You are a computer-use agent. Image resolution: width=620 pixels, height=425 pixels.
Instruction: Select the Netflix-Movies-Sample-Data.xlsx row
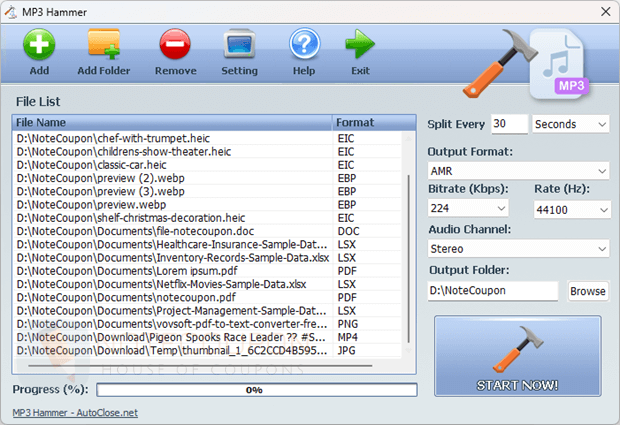pos(208,284)
